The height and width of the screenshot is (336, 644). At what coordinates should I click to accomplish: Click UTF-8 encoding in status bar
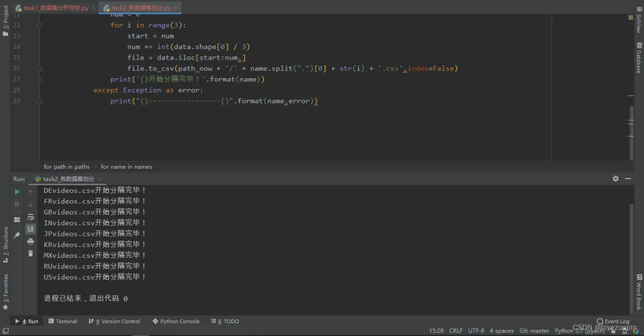click(x=476, y=330)
